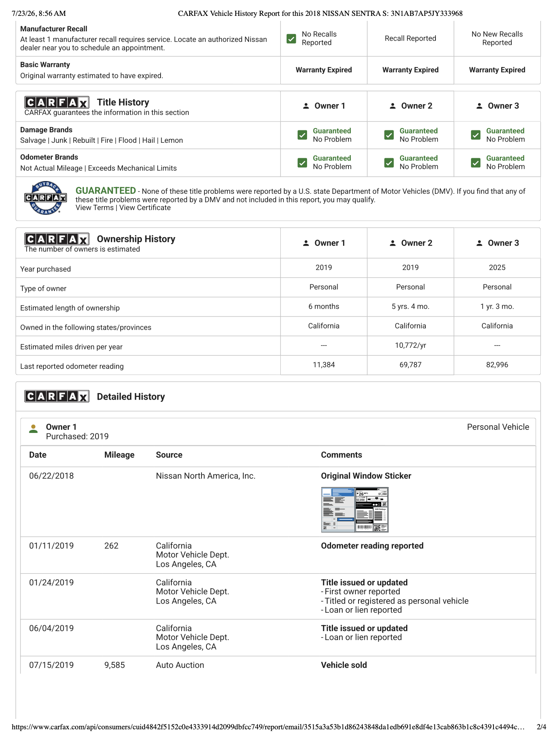This screenshot has height=739, width=560.
Task: Click the "Odometer reading reported" comment
Action: coord(372,546)
